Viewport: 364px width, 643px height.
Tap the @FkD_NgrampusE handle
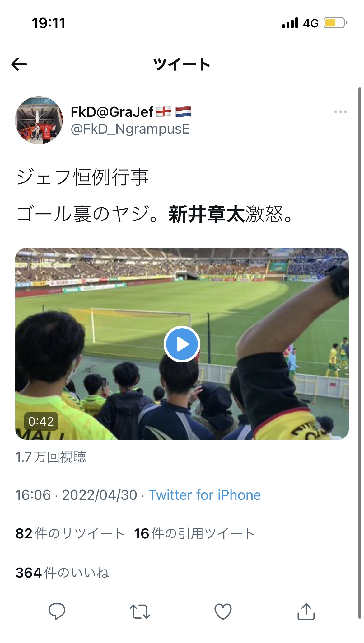click(130, 129)
